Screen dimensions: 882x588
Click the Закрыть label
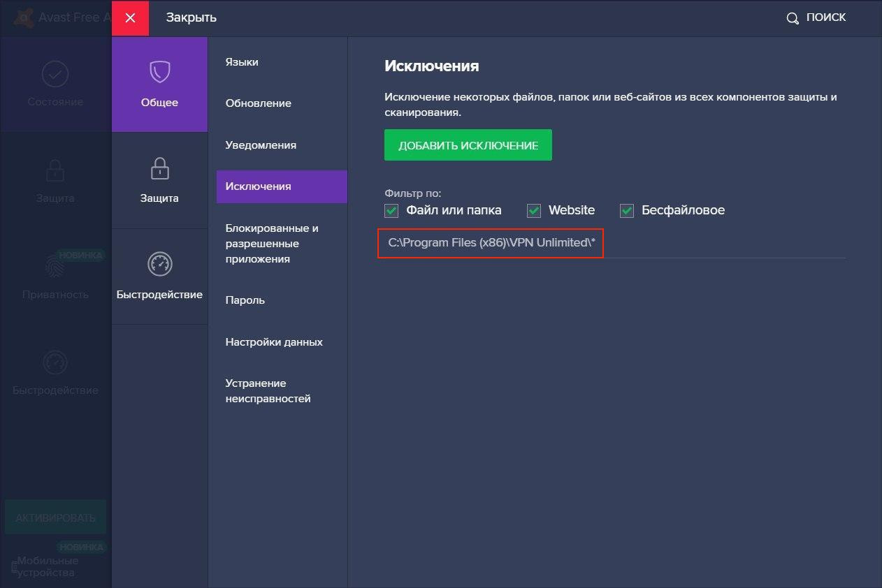191,18
